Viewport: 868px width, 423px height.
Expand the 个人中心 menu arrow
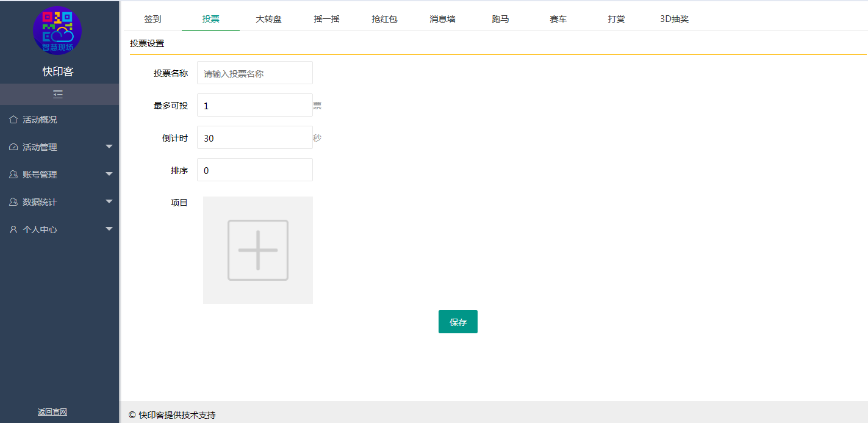coord(109,229)
